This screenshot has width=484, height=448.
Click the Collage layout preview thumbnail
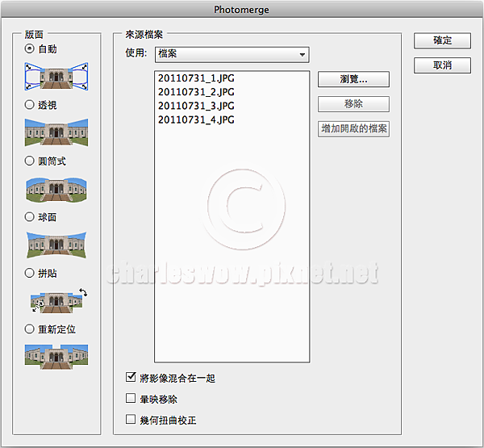[59, 300]
